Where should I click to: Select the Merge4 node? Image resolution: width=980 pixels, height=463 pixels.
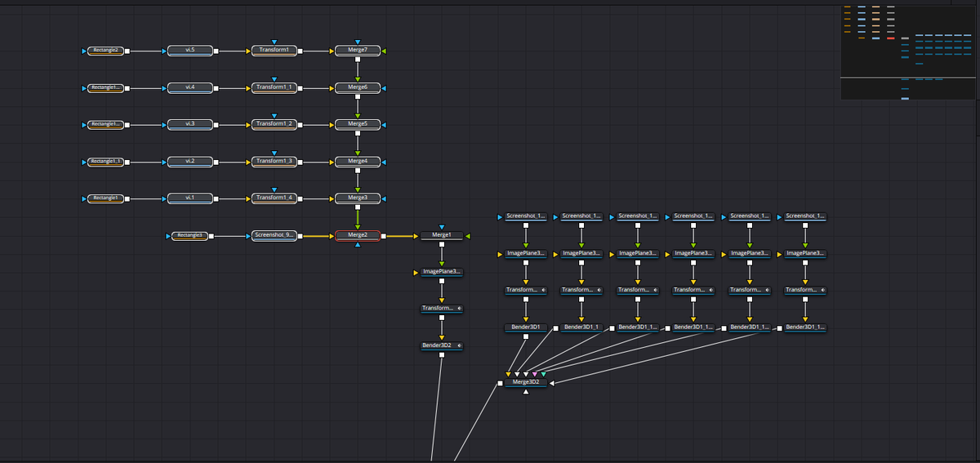(x=358, y=162)
